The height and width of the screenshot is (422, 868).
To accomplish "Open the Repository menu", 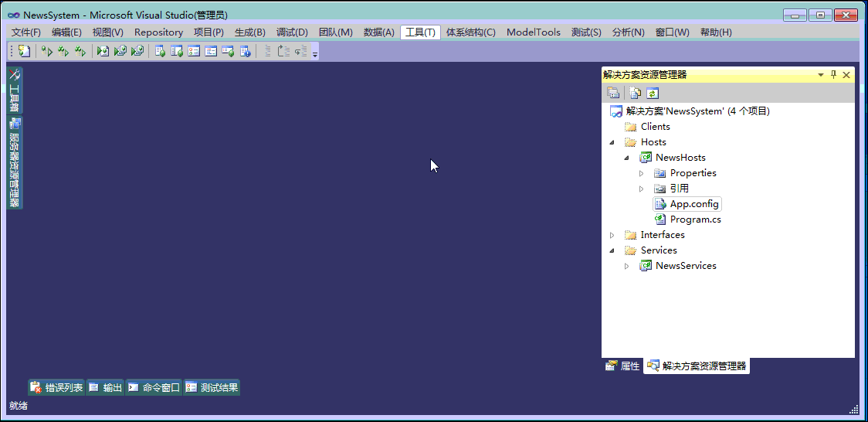I will [x=158, y=32].
